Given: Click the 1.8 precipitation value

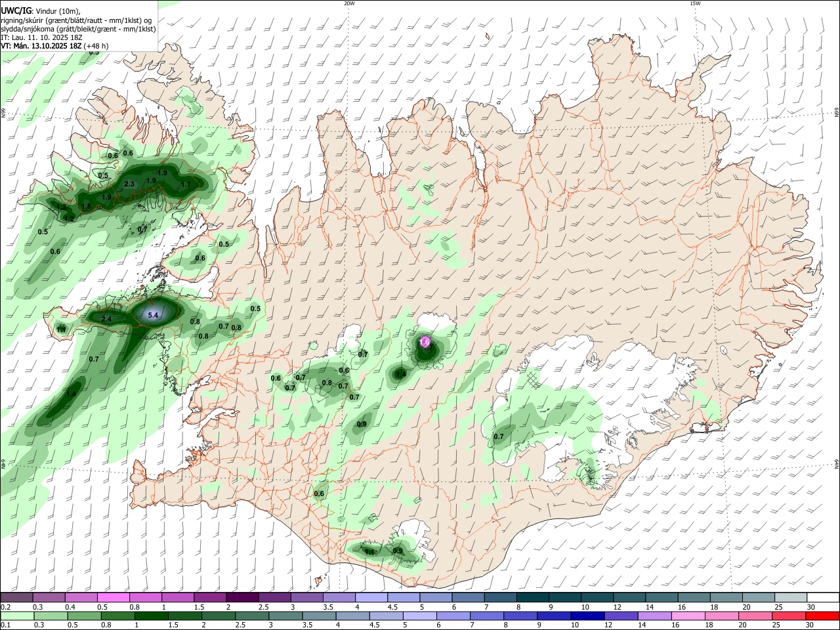Looking at the screenshot, I should (x=86, y=207).
